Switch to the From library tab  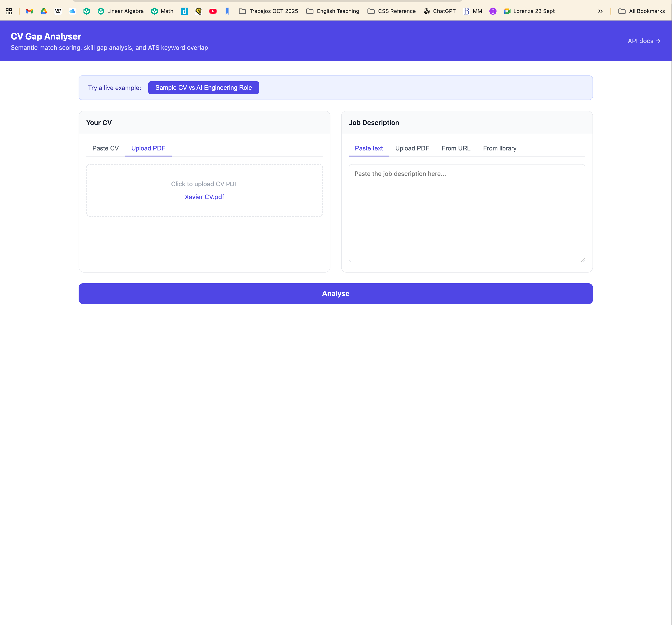pyautogui.click(x=500, y=148)
